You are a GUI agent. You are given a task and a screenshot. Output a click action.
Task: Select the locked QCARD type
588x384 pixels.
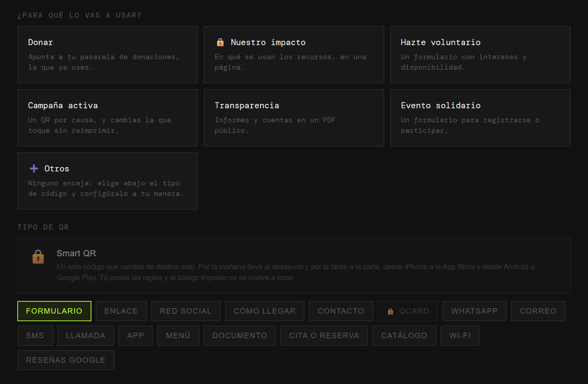tap(408, 311)
